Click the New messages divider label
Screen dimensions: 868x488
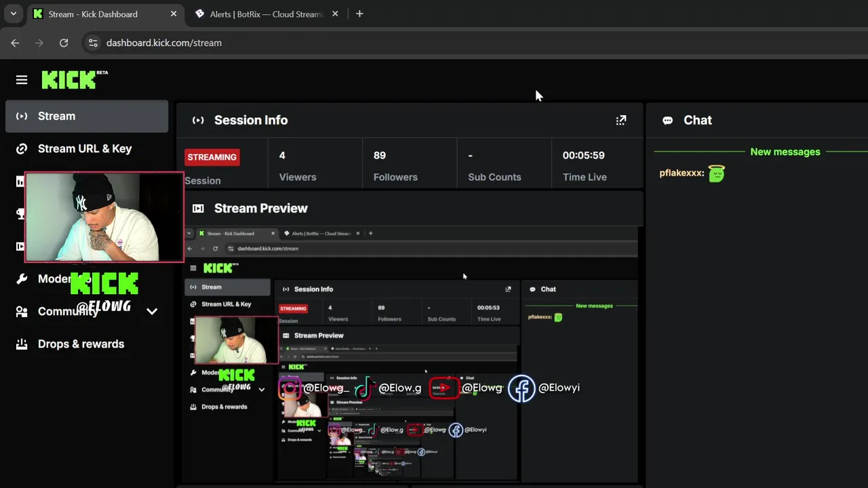click(785, 152)
